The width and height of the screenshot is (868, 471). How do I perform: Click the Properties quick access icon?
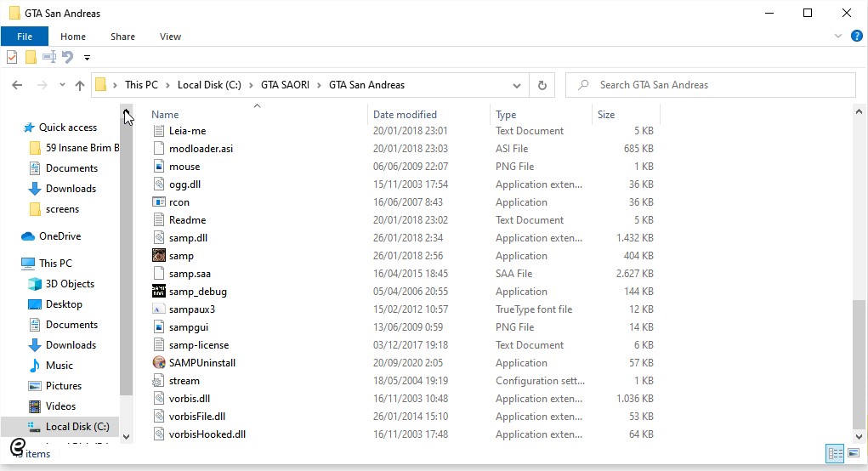12,57
